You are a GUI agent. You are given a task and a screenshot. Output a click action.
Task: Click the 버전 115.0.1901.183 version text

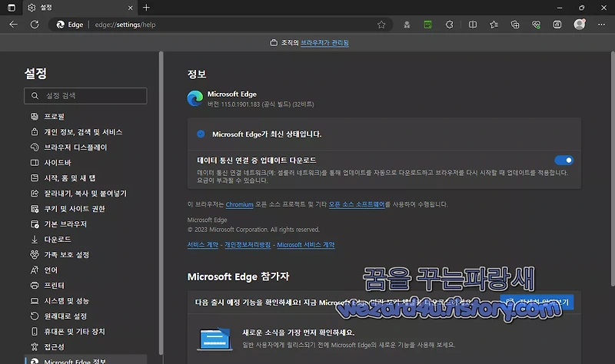click(x=261, y=104)
